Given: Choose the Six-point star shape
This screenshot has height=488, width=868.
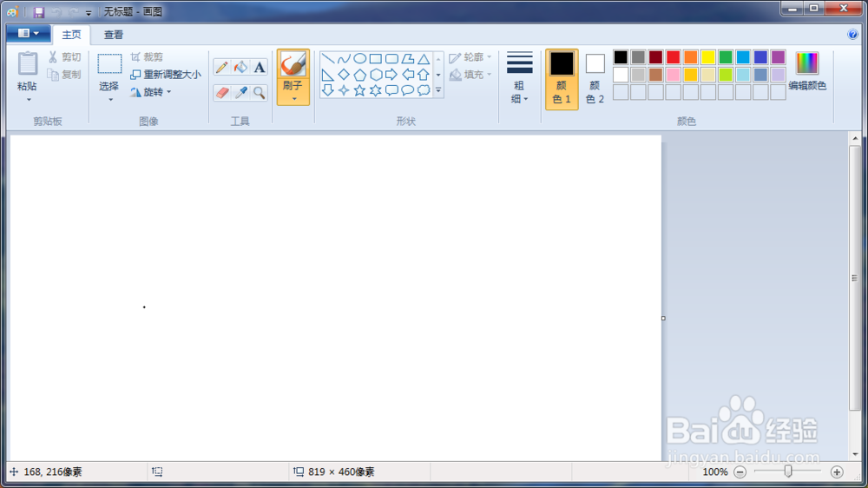Looking at the screenshot, I should pyautogui.click(x=376, y=90).
